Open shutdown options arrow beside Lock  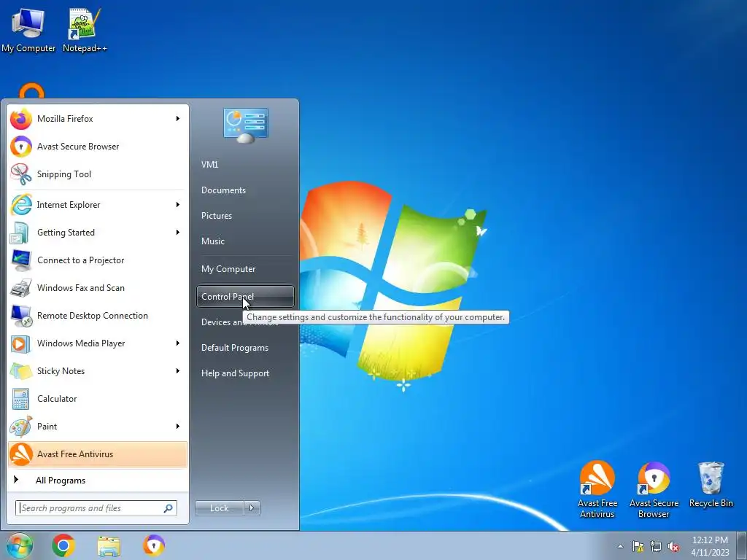coord(252,508)
